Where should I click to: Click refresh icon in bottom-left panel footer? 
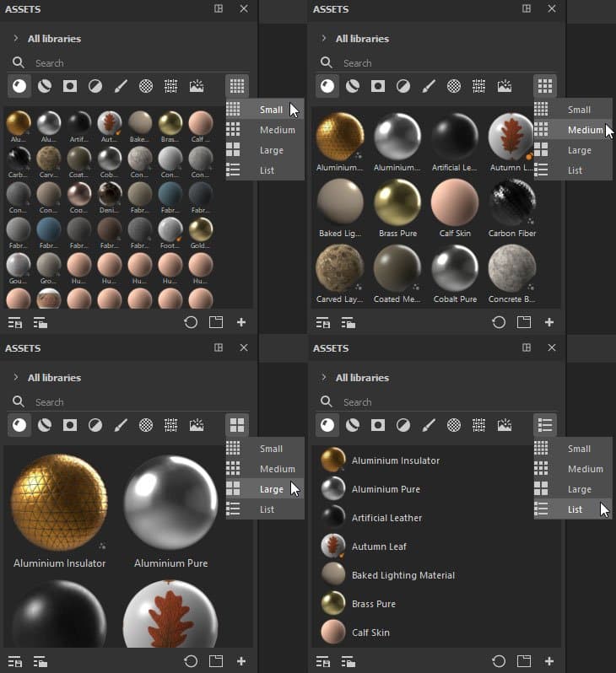coord(191,661)
